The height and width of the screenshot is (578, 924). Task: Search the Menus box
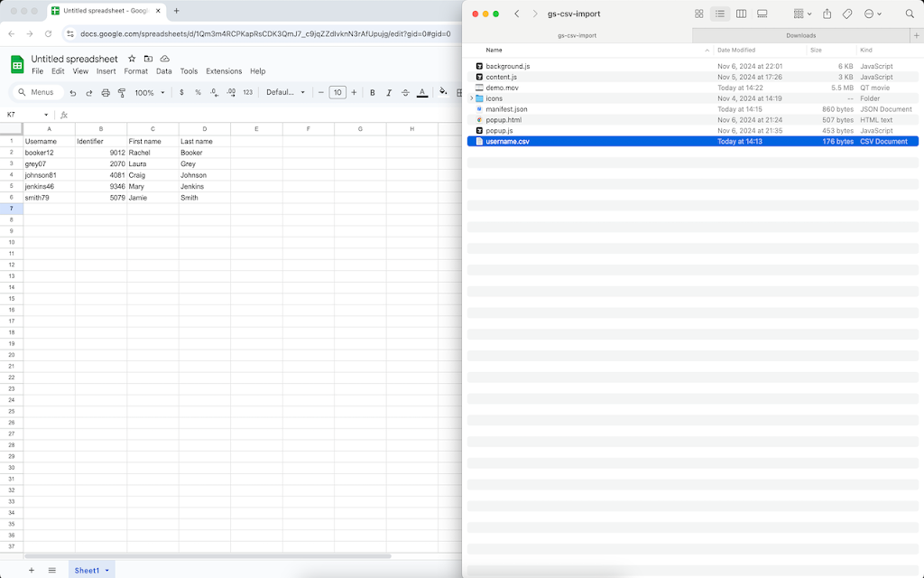pyautogui.click(x=38, y=93)
